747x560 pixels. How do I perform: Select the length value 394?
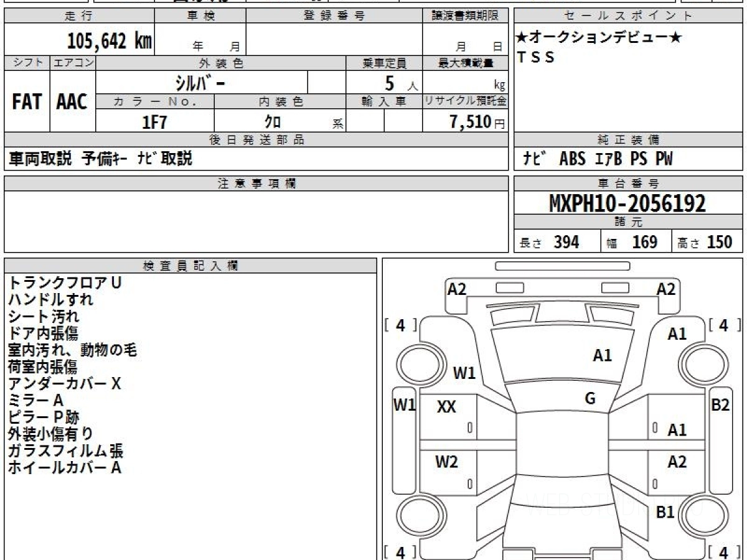click(x=566, y=242)
